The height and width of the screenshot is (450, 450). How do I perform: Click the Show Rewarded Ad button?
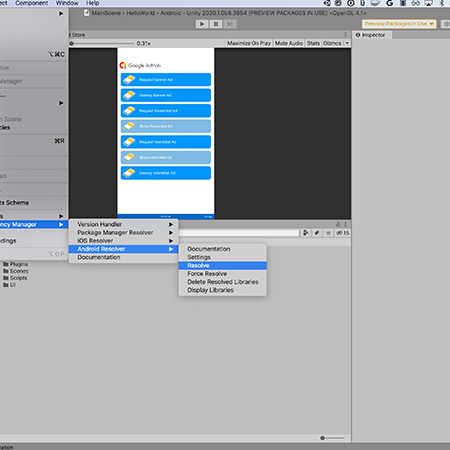coord(166,126)
